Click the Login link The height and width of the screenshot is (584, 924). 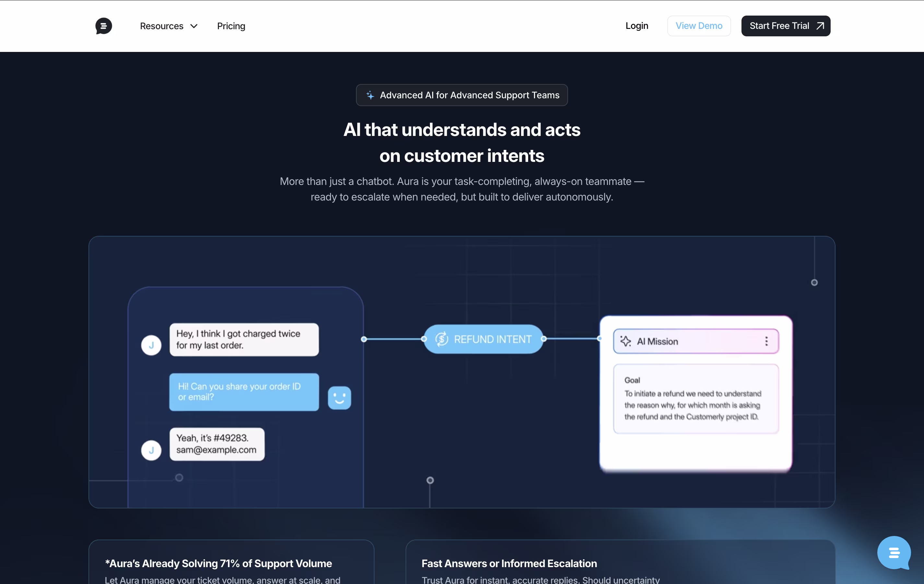click(x=637, y=26)
